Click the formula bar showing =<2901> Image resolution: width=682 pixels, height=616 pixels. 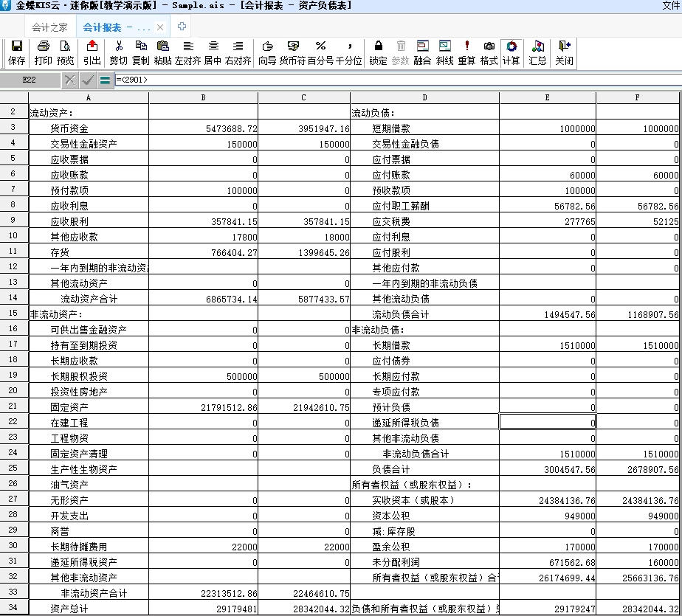(398, 80)
